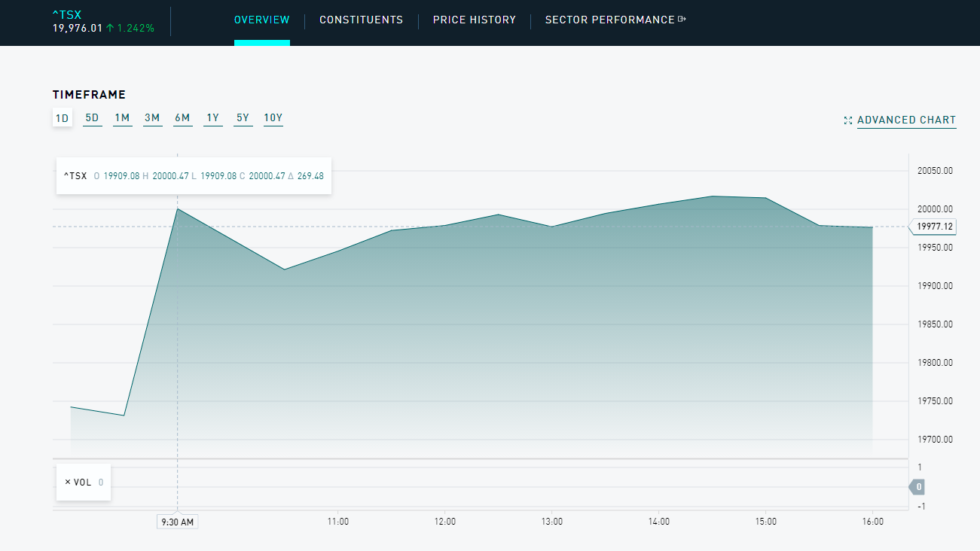
Task: Click the VOL label in volume legend
Action: pyautogui.click(x=82, y=483)
